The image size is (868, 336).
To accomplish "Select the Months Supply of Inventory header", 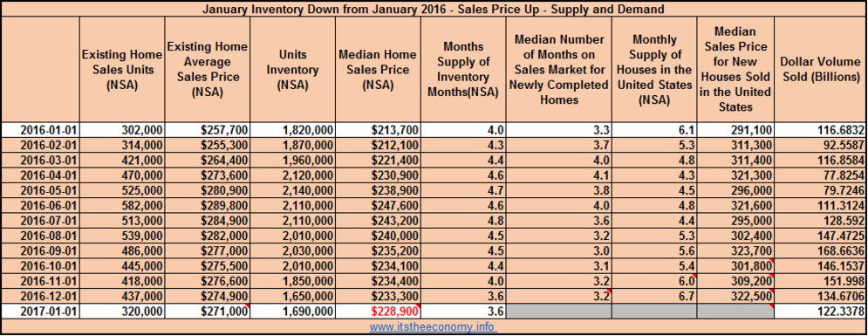I will pos(462,70).
